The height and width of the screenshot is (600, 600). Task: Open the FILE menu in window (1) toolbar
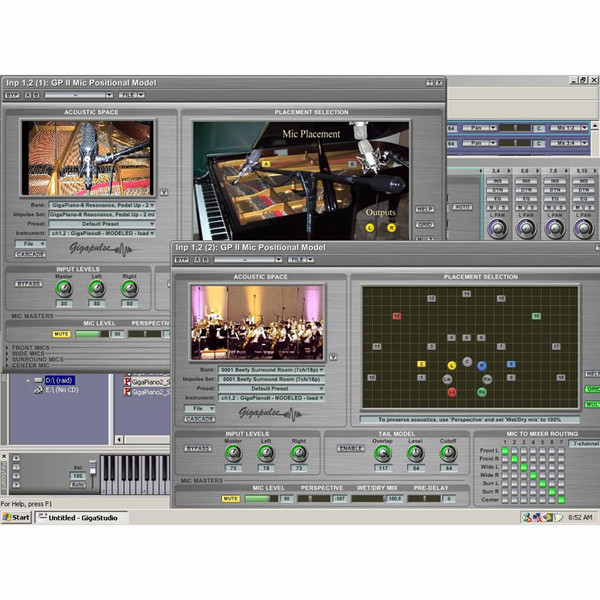[x=131, y=95]
